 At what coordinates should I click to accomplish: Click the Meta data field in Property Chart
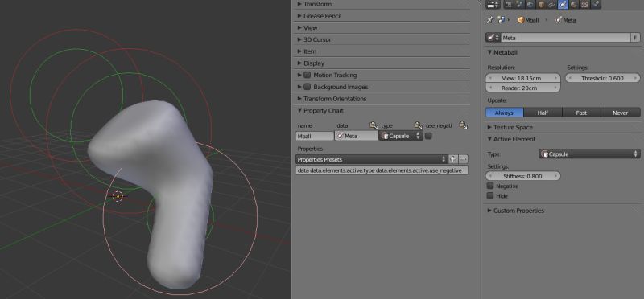pos(357,136)
